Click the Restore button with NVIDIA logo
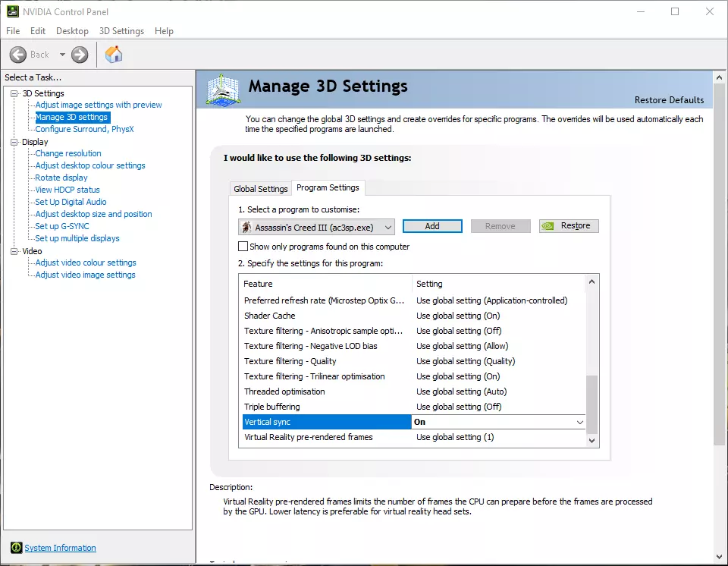 click(569, 226)
